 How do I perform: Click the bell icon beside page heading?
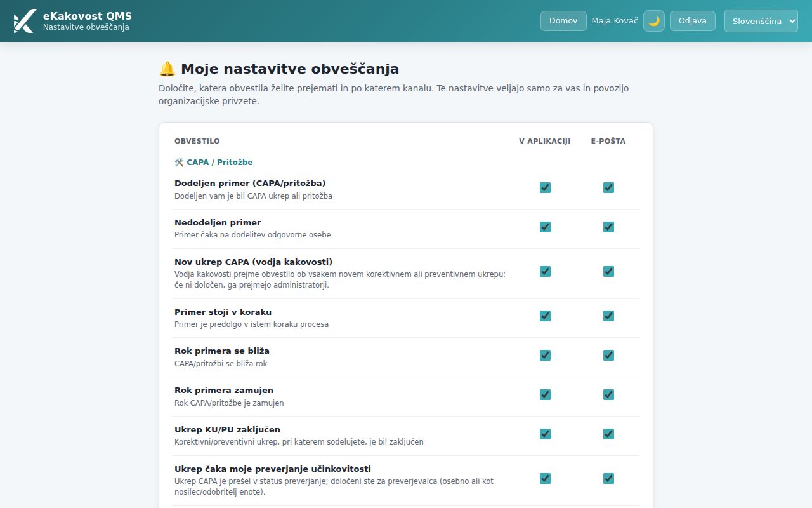[x=167, y=69]
